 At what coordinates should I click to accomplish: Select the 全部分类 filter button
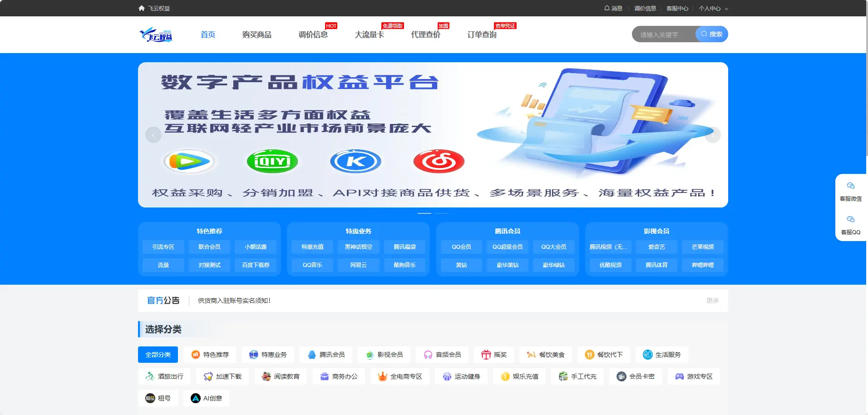(x=158, y=355)
